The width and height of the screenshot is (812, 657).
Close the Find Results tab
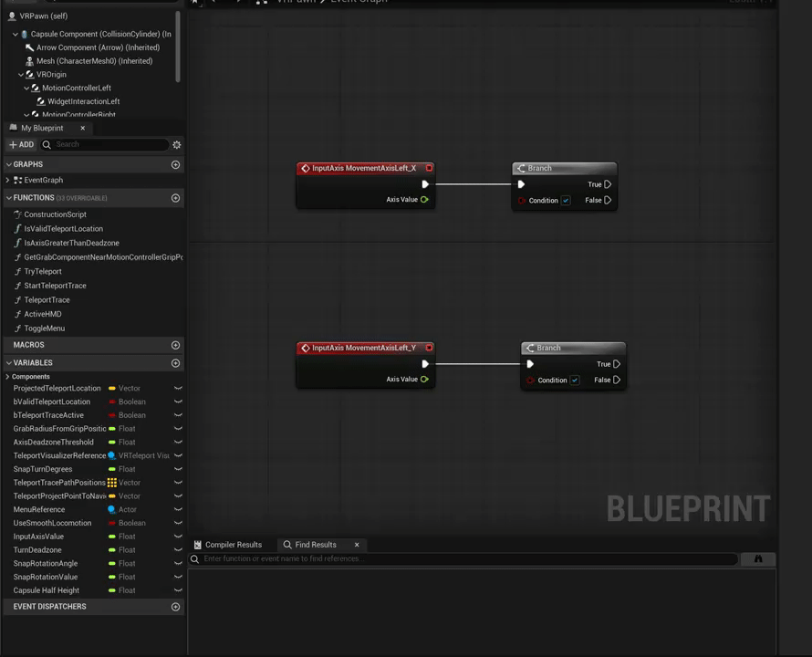(x=357, y=545)
